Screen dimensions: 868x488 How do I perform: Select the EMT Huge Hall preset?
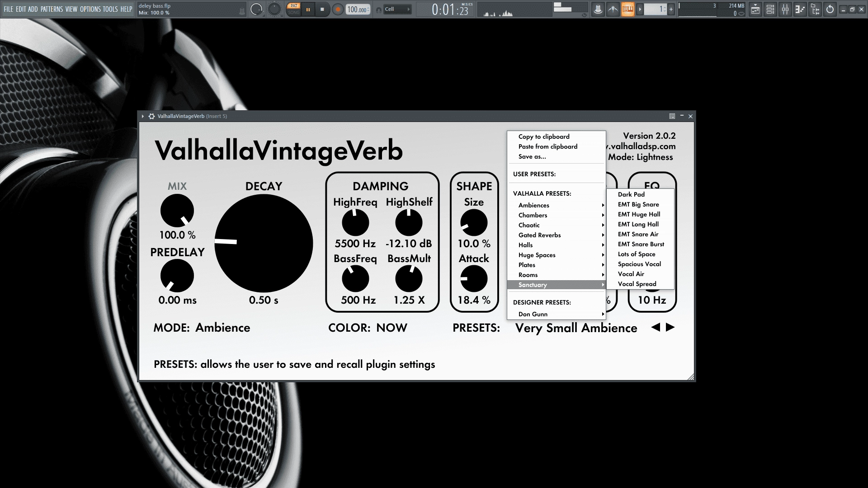(640, 214)
